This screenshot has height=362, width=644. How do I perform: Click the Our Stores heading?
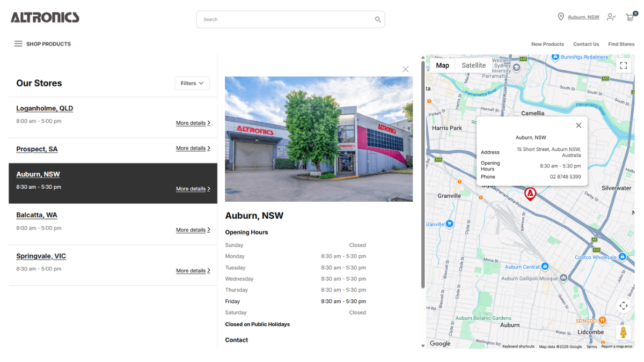pyautogui.click(x=39, y=83)
